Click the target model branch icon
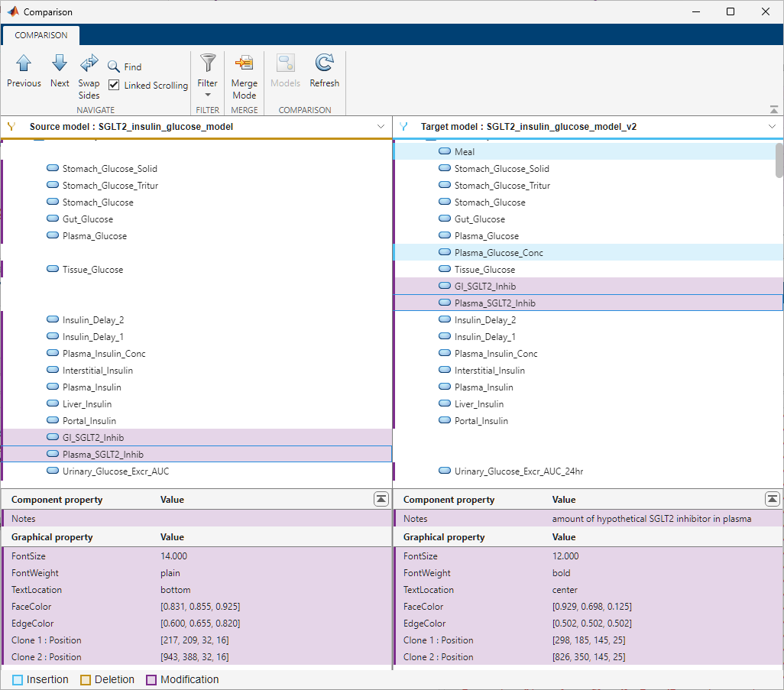Screen dimensions: 784x690 [x=403, y=127]
